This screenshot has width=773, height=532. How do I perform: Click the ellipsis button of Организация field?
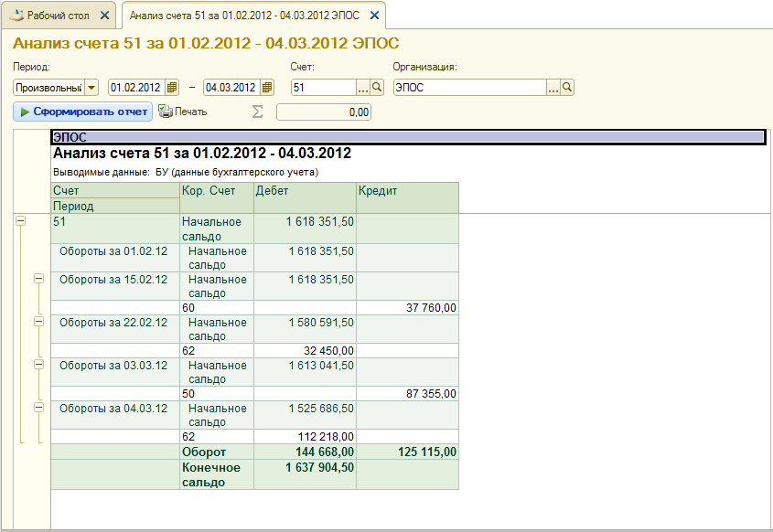tap(553, 88)
